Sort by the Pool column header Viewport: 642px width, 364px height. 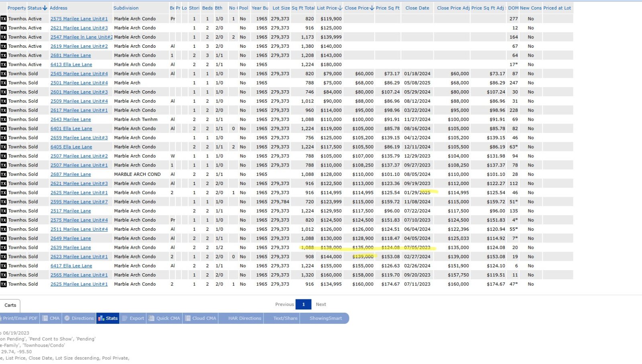pyautogui.click(x=244, y=8)
